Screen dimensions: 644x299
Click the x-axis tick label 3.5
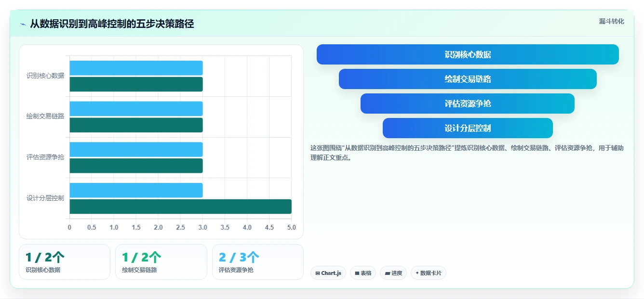[x=225, y=227]
